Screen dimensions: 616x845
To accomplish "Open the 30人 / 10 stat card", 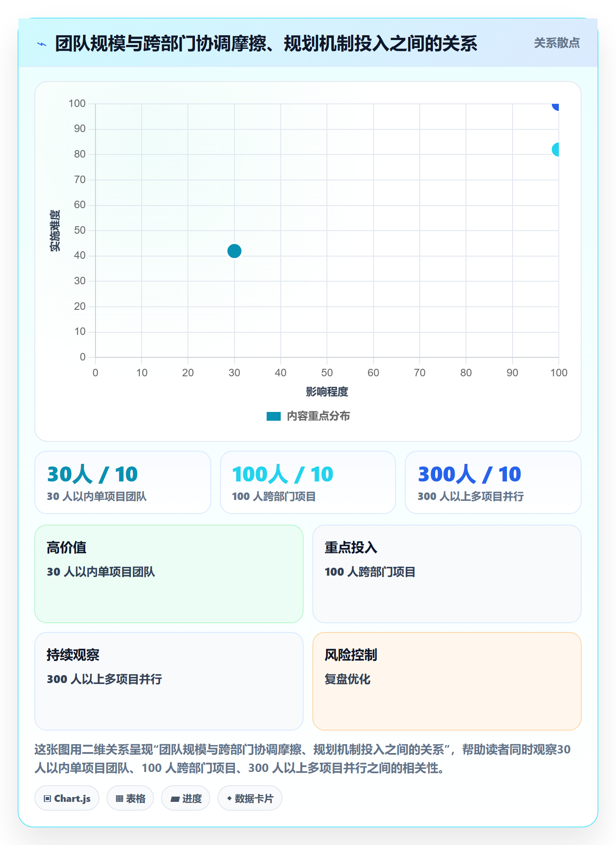I will click(x=123, y=482).
